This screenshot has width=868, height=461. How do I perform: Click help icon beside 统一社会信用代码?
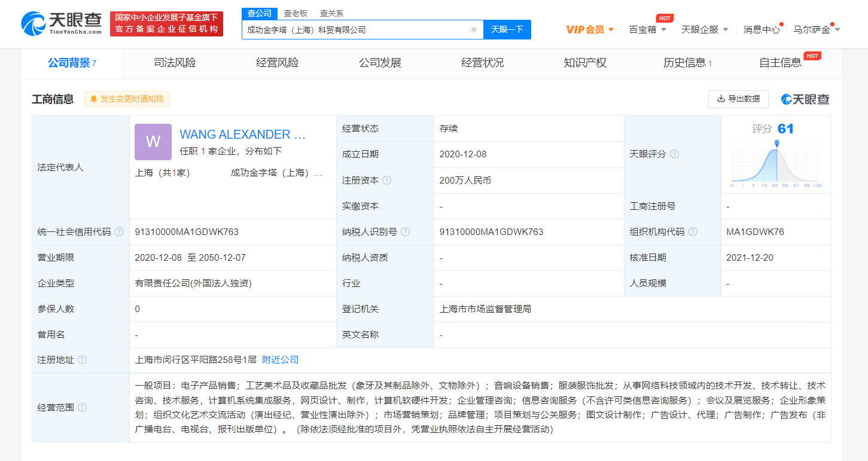click(119, 232)
